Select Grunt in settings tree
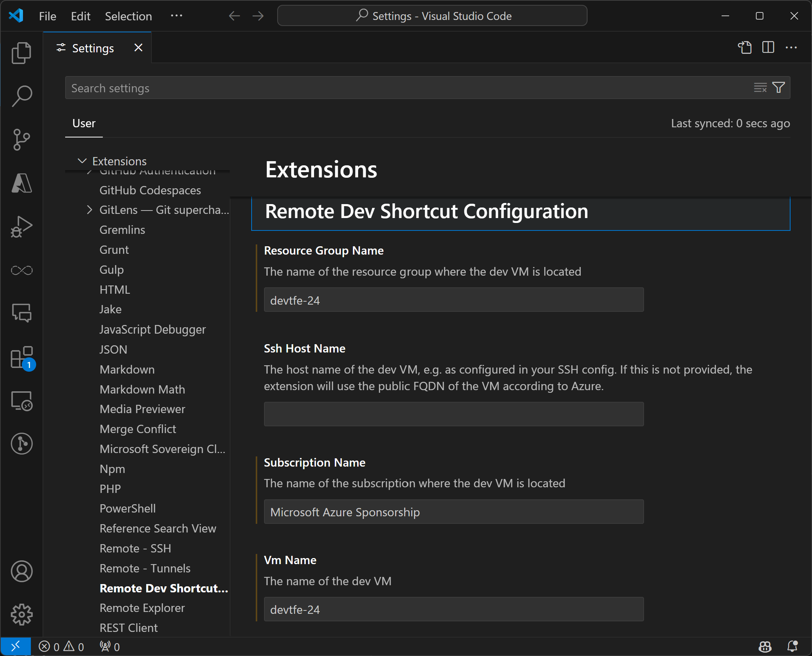This screenshot has width=812, height=656. (x=114, y=250)
